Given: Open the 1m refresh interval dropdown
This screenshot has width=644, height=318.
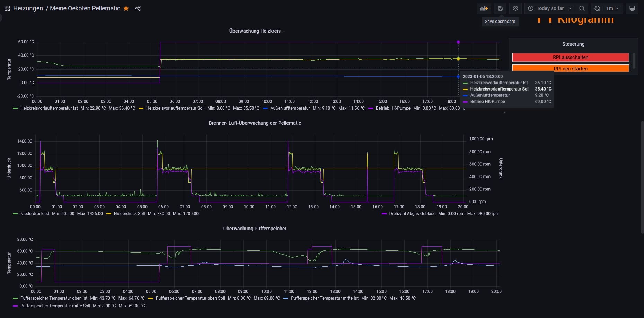Looking at the screenshot, I should click(x=612, y=8).
